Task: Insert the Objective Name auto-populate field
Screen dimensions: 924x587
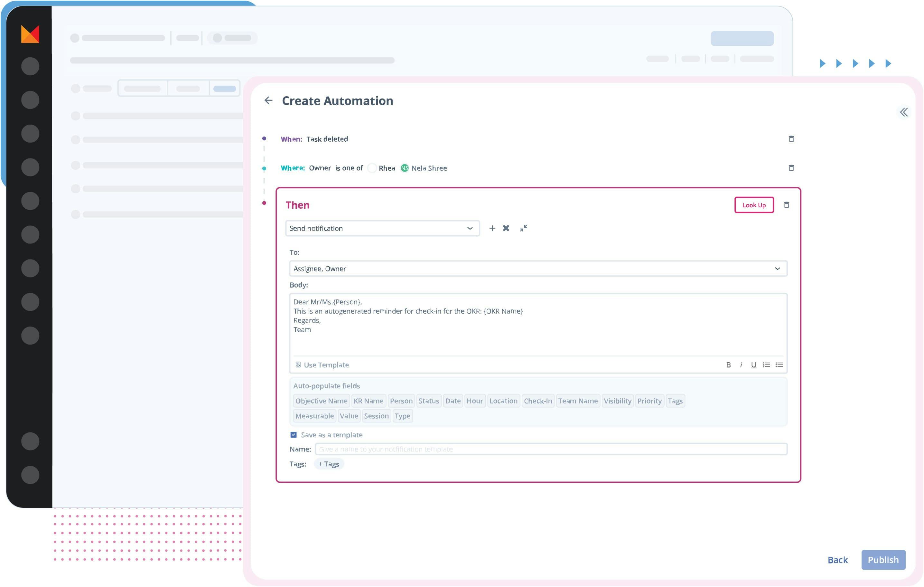Action: 321,401
